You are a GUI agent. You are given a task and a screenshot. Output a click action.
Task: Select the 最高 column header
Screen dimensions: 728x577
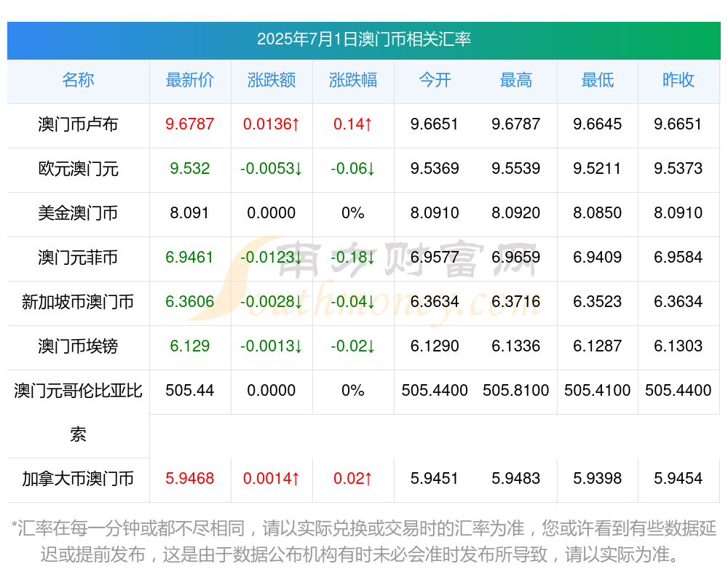pyautogui.click(x=516, y=80)
